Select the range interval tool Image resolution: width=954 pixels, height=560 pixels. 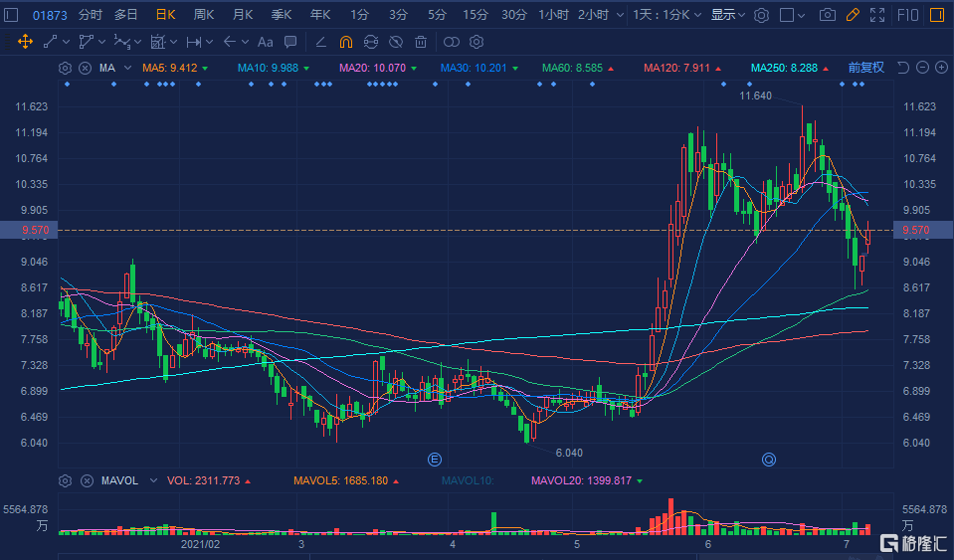click(x=193, y=42)
